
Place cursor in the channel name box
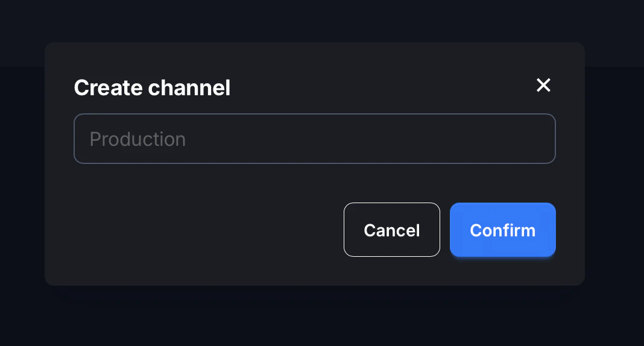click(314, 139)
